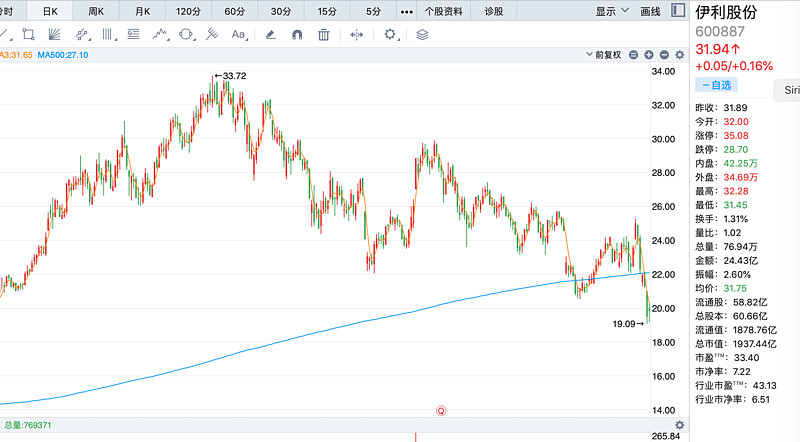Switch to 60分 timeframe tab
The image size is (800, 442).
(x=235, y=12)
